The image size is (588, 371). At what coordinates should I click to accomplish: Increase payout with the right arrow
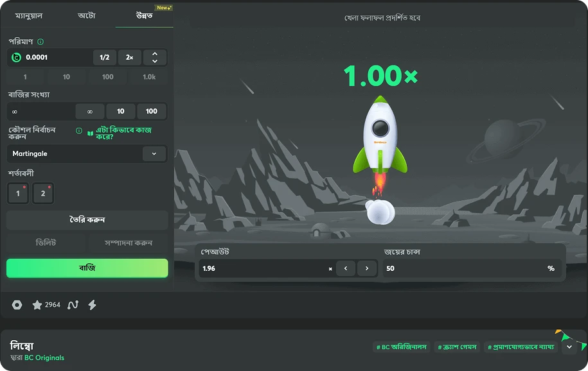pyautogui.click(x=367, y=268)
